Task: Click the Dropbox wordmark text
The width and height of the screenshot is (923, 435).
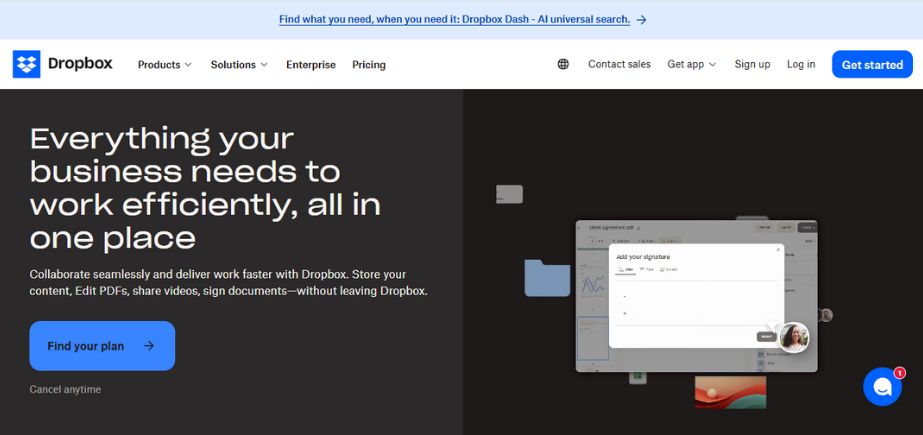Action: pyautogui.click(x=80, y=64)
